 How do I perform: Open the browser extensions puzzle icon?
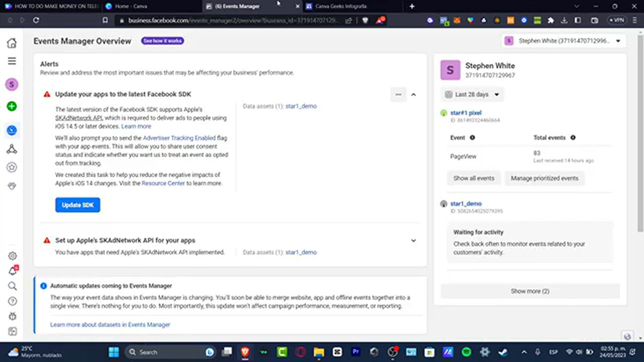(x=551, y=20)
